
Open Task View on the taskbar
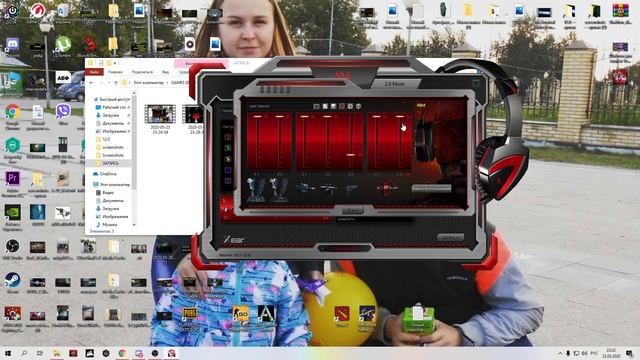pos(40,353)
